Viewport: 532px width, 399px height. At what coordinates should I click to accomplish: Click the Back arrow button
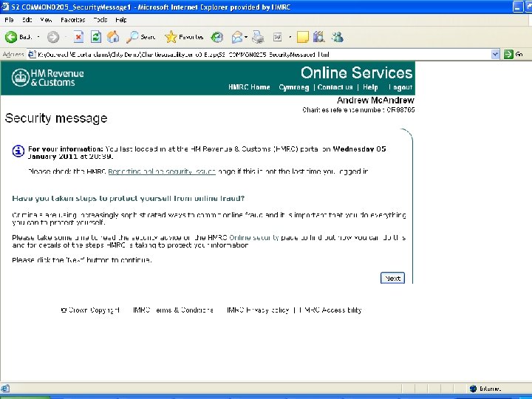pos(11,37)
